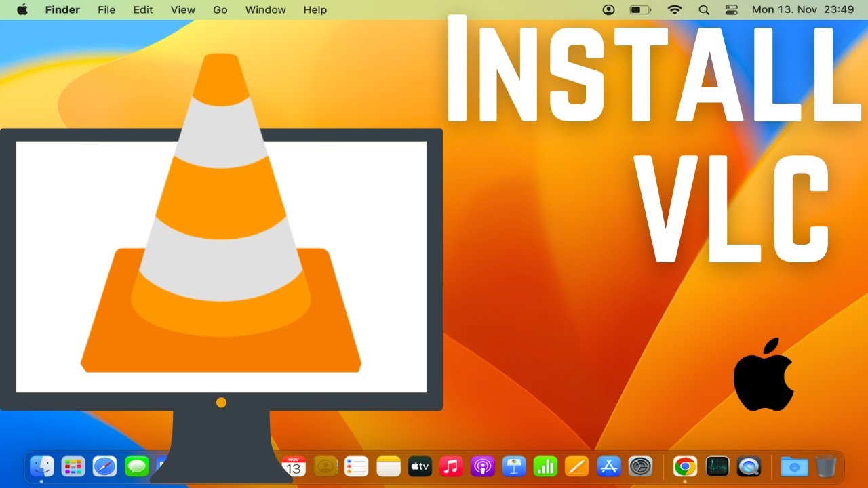Click the date and time Mon 13. Nov 23:49
Image resolution: width=868 pixels, height=488 pixels.
pos(803,9)
